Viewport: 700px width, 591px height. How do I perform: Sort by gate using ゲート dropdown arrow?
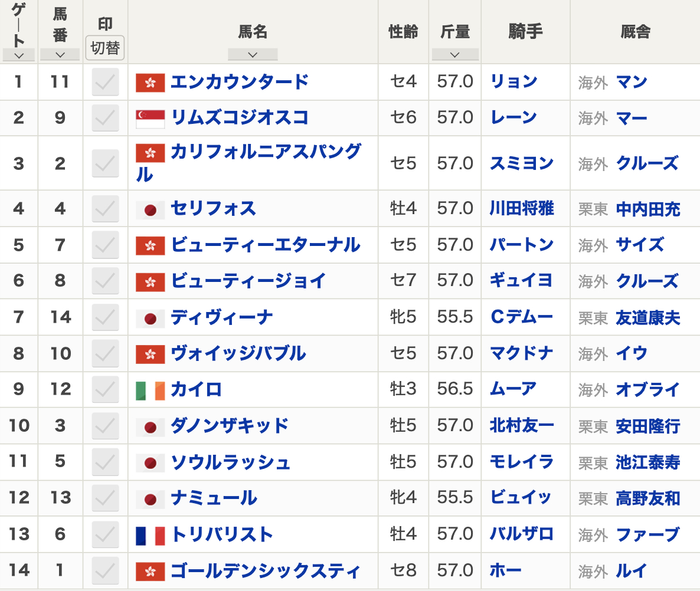tap(18, 55)
